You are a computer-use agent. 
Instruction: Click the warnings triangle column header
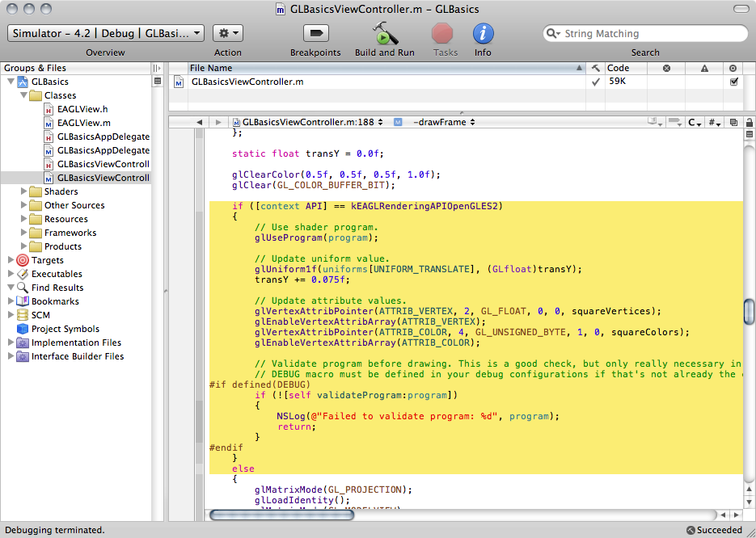704,68
